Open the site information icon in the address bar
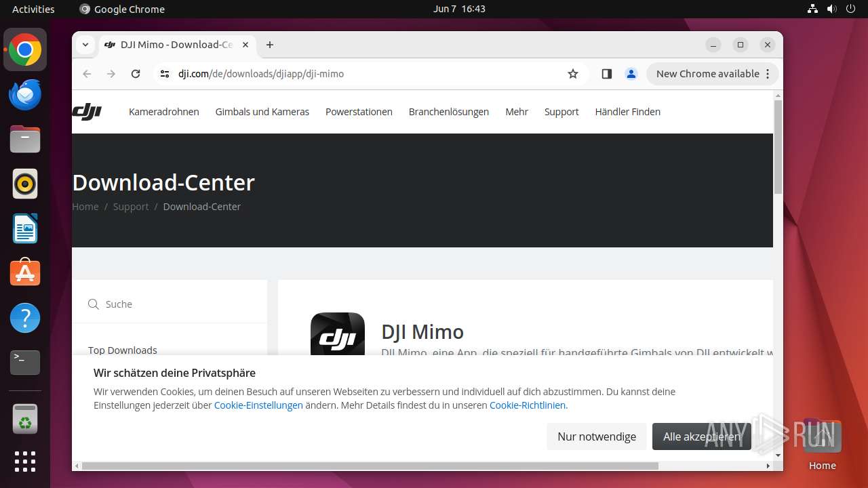This screenshot has width=868, height=488. pyautogui.click(x=165, y=74)
